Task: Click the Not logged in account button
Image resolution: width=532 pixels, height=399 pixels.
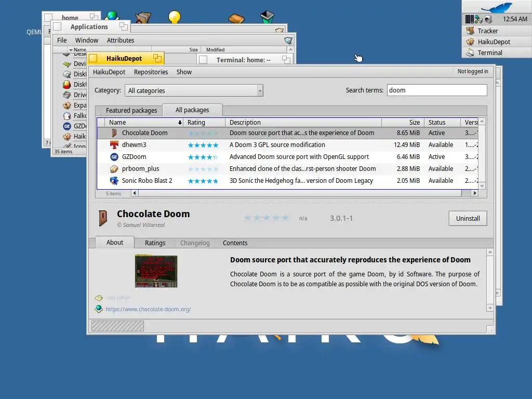Action: (x=473, y=71)
